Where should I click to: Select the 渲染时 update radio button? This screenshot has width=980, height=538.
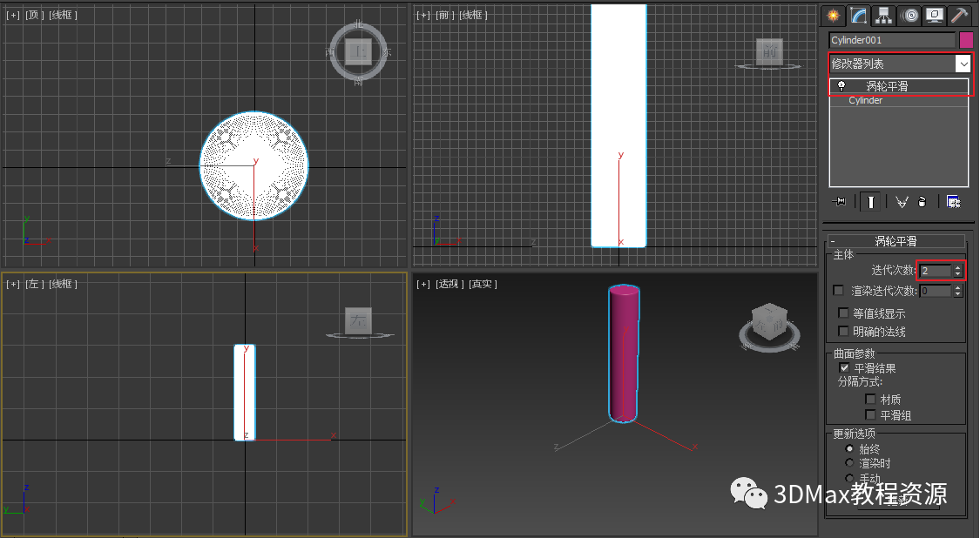coord(848,463)
